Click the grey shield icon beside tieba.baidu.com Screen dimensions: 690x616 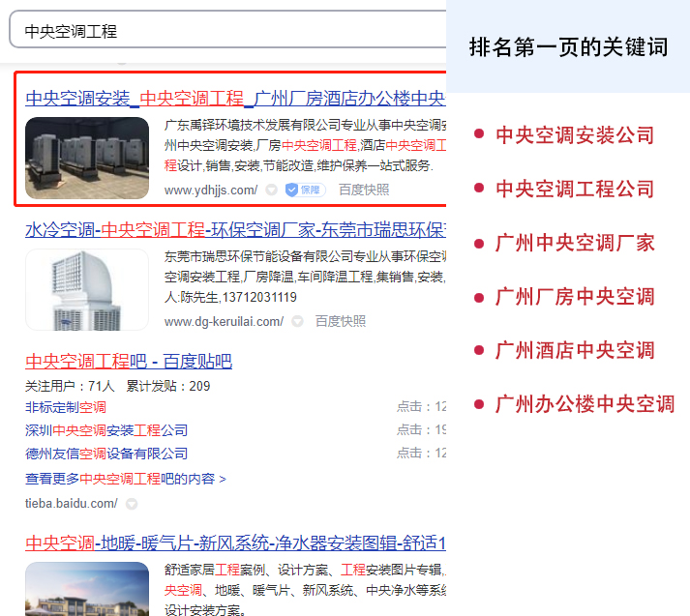[x=132, y=504]
